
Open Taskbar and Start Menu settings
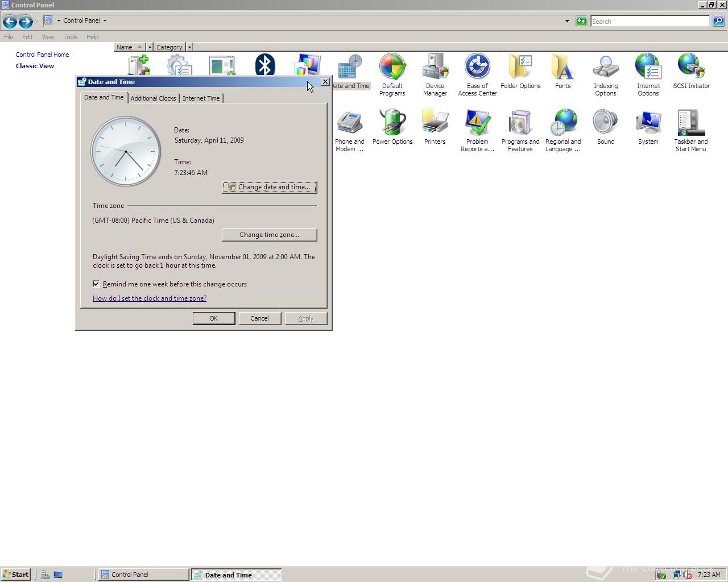pyautogui.click(x=690, y=131)
